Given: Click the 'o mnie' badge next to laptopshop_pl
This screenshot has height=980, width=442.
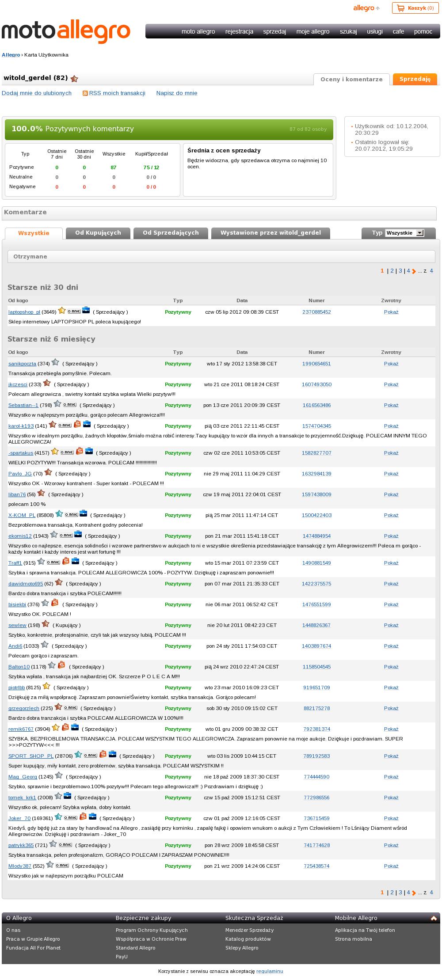Looking at the screenshot, I should [x=74, y=311].
